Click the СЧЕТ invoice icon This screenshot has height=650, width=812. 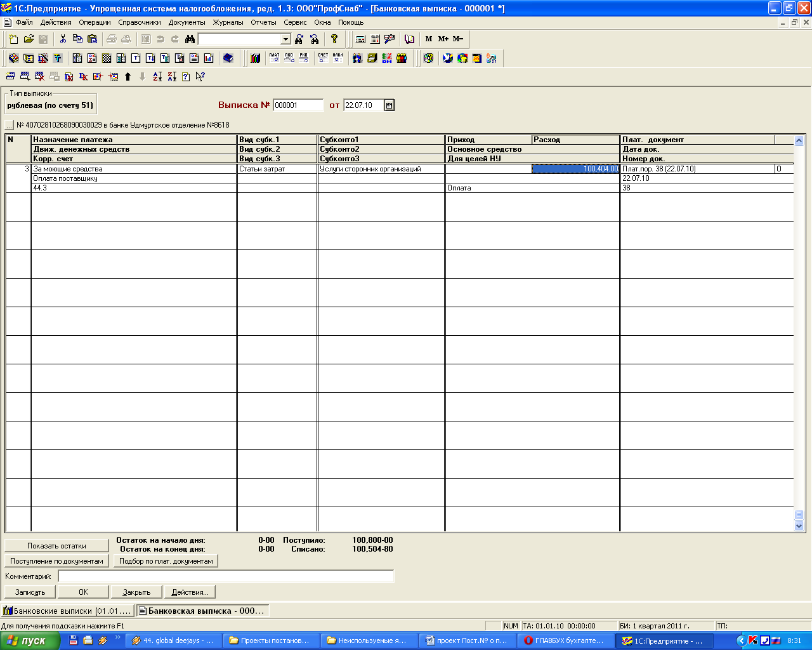(x=323, y=58)
